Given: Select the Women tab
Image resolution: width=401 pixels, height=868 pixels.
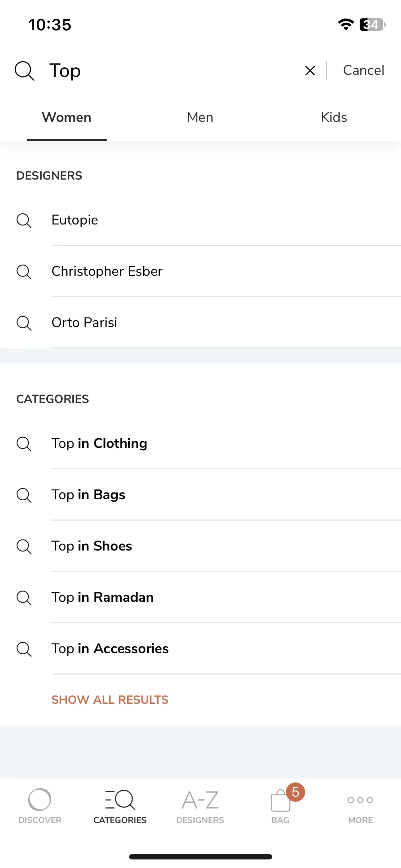Looking at the screenshot, I should tap(67, 117).
